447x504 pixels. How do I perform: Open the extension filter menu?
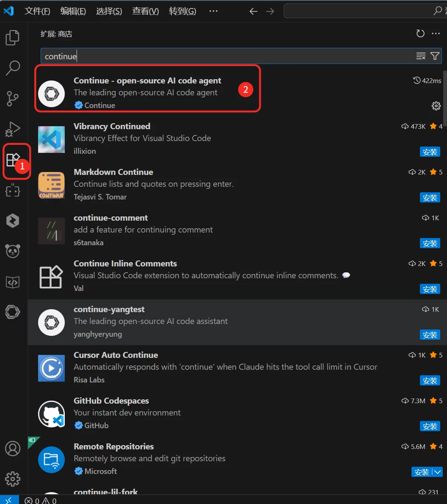pos(435,56)
